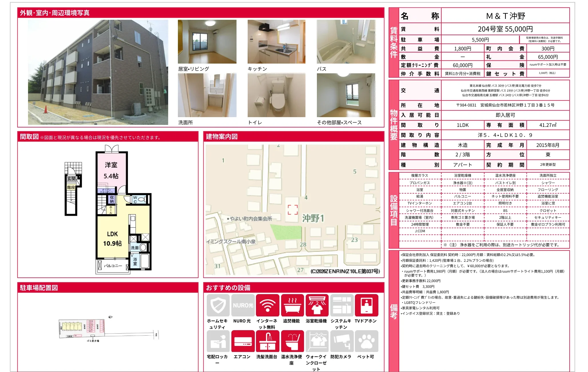Click the ホームセキュリティ shield icon
588x372 pixels.
(x=218, y=305)
